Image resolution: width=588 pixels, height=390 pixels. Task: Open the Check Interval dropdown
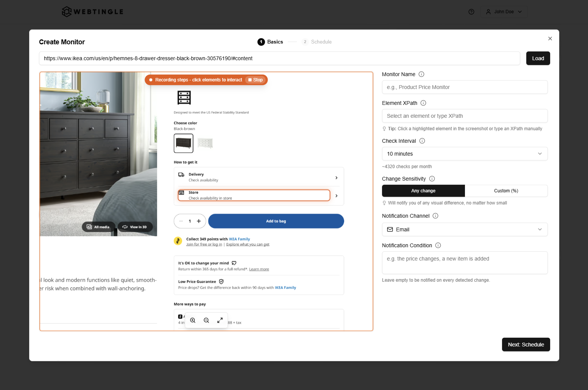click(465, 154)
